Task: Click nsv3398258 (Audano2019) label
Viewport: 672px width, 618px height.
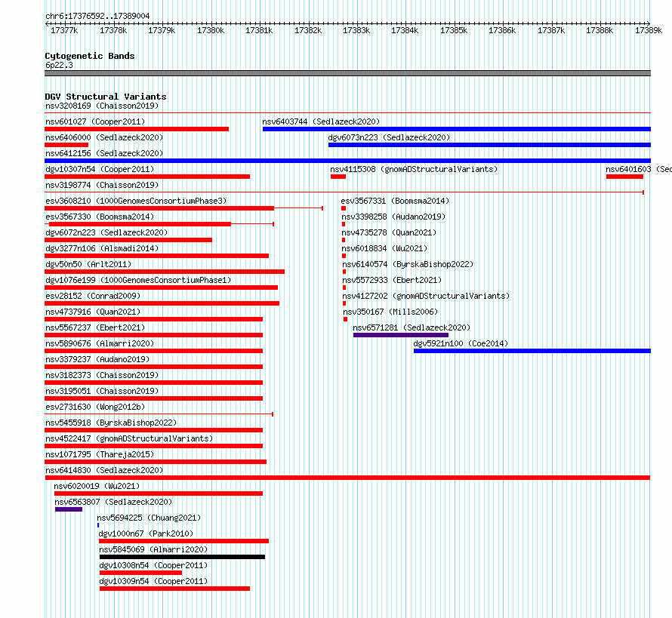Action: [393, 217]
